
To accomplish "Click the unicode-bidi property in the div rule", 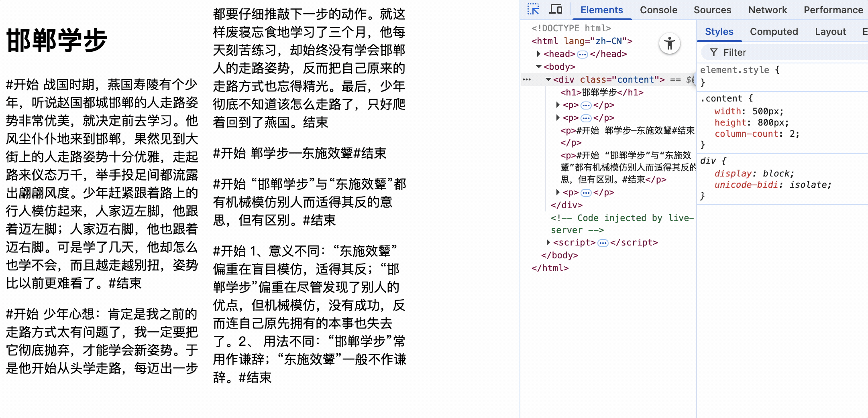I will click(746, 185).
